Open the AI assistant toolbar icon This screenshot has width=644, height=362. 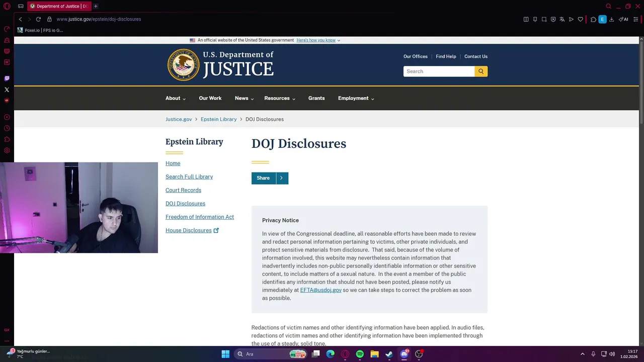pyautogui.click(x=623, y=19)
